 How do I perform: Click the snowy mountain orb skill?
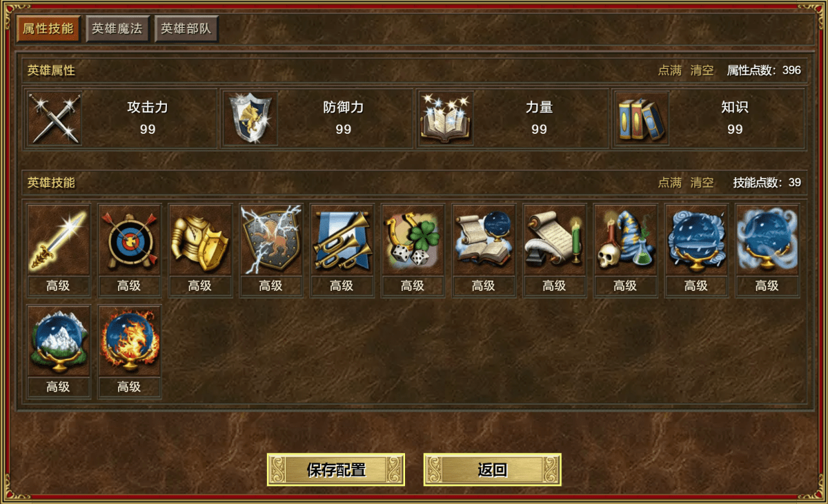click(x=58, y=341)
